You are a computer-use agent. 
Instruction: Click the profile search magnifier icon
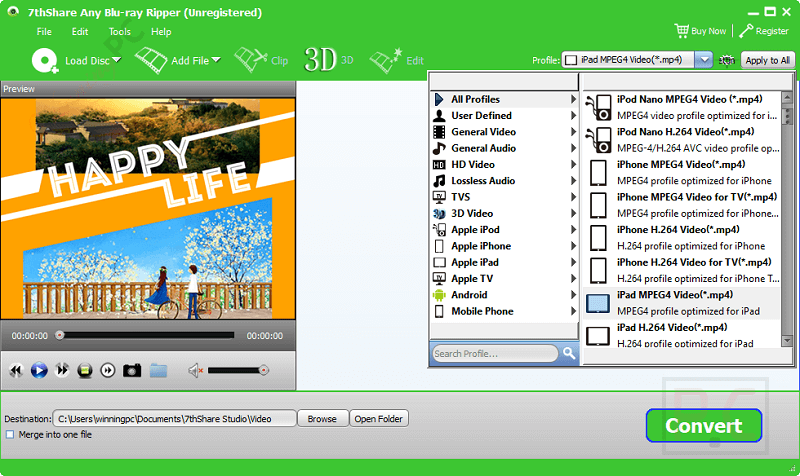[x=569, y=353]
